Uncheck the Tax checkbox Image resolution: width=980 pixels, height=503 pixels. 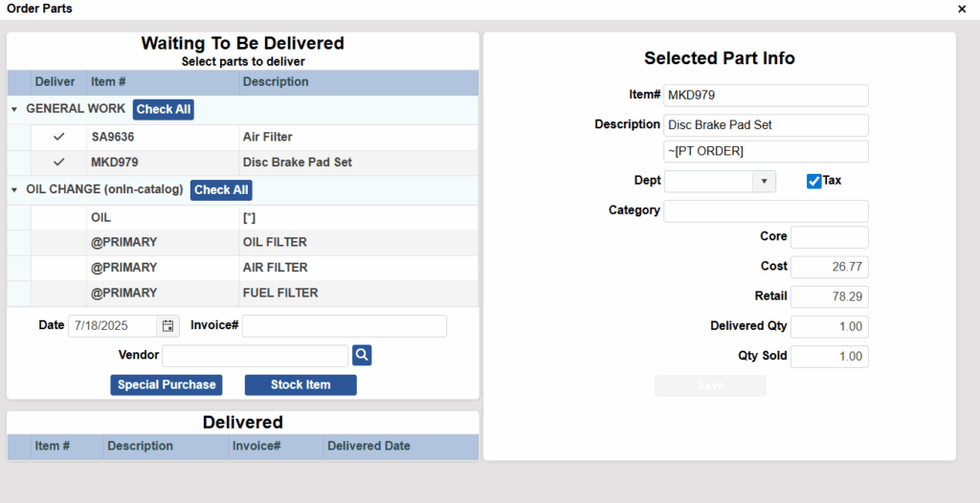click(x=813, y=181)
